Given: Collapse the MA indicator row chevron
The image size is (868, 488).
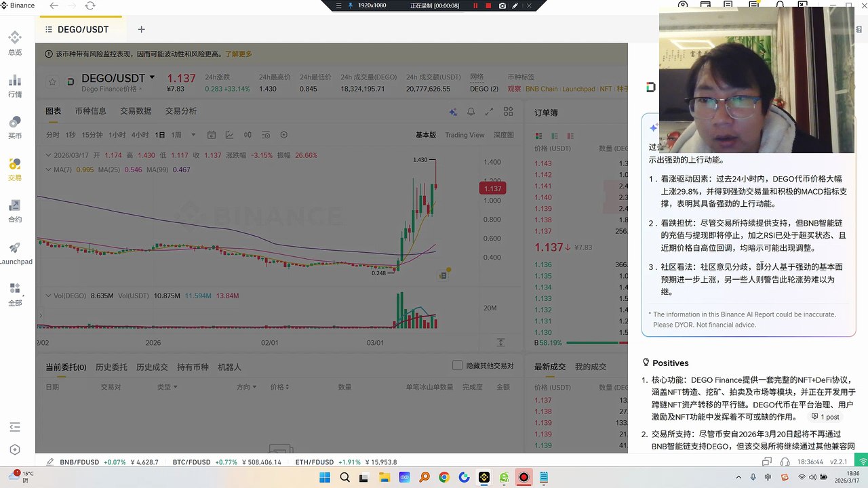Looking at the screenshot, I should pos(47,169).
